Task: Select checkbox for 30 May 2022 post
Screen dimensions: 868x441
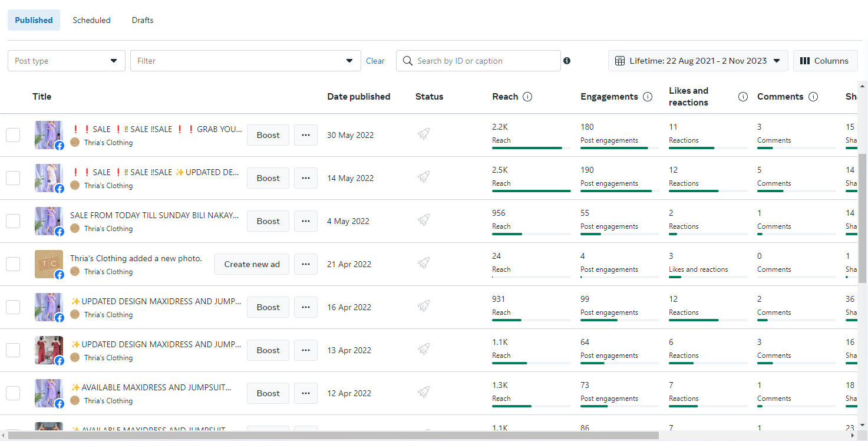Action: click(13, 135)
